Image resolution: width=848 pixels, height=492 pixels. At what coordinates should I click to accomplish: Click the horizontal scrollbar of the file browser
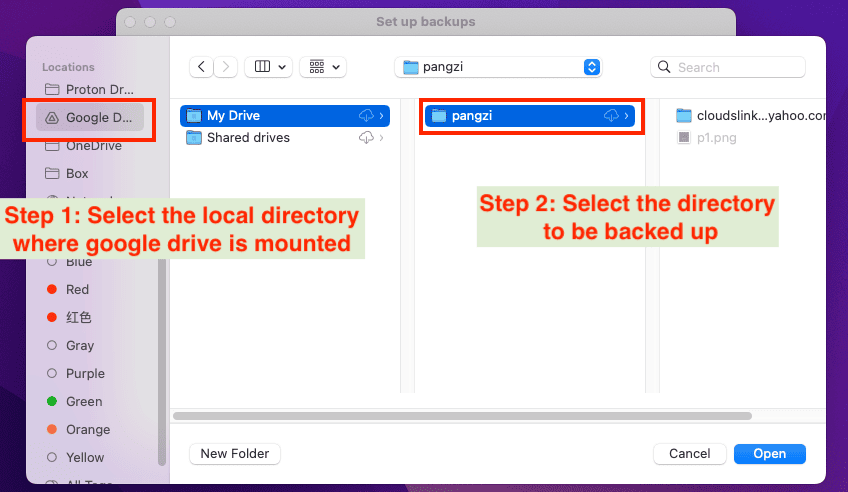coord(462,416)
